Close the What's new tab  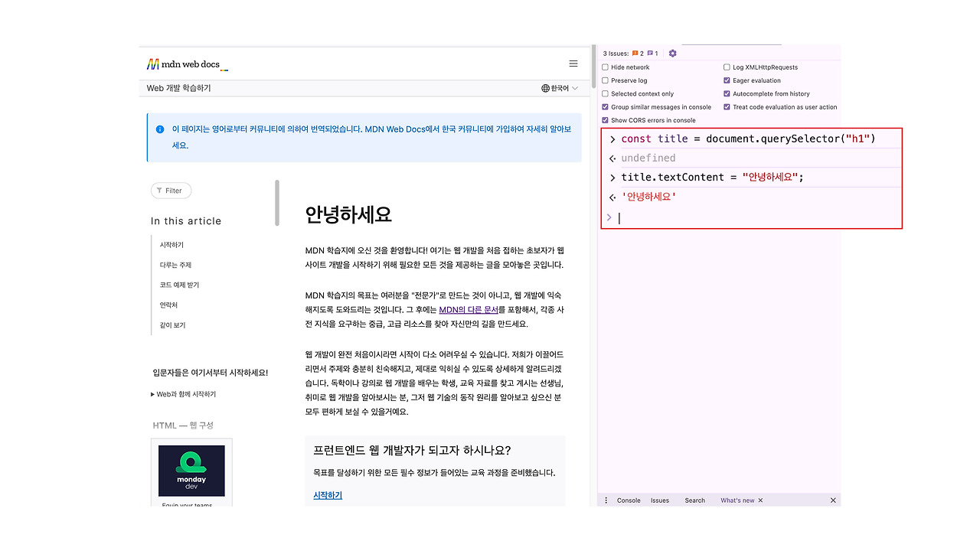click(x=760, y=500)
